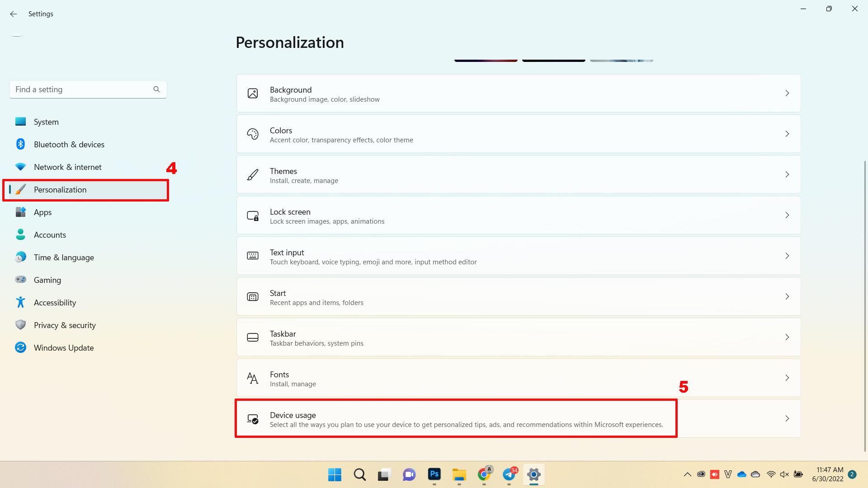Image resolution: width=868 pixels, height=488 pixels.
Task: Click the muted volume icon in tray
Action: coord(784,474)
